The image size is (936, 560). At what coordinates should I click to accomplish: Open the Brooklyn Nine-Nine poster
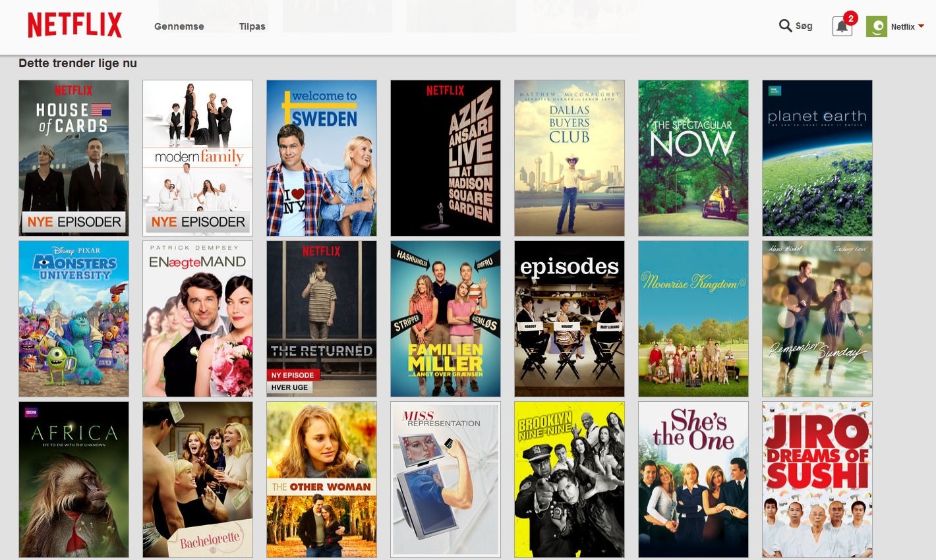coord(570,480)
